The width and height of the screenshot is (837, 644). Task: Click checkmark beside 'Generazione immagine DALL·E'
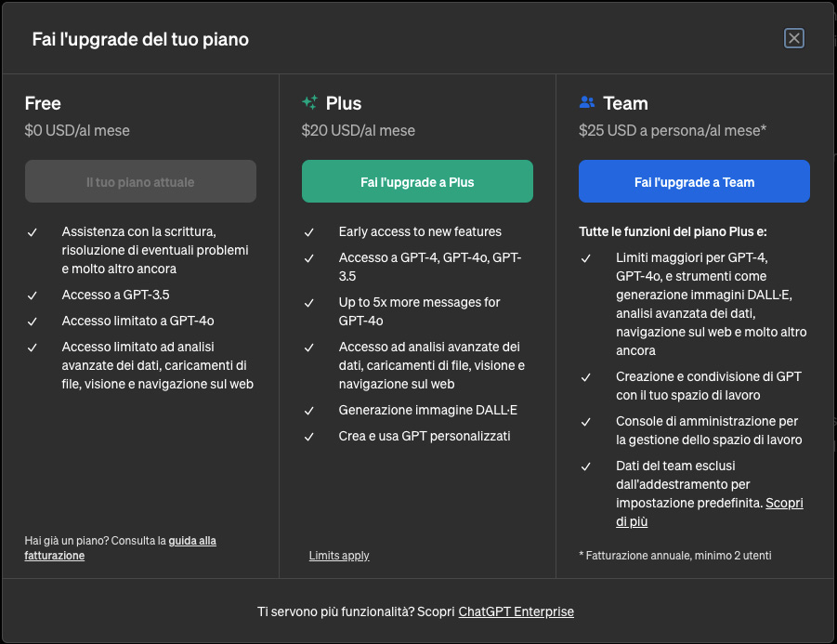pos(309,411)
